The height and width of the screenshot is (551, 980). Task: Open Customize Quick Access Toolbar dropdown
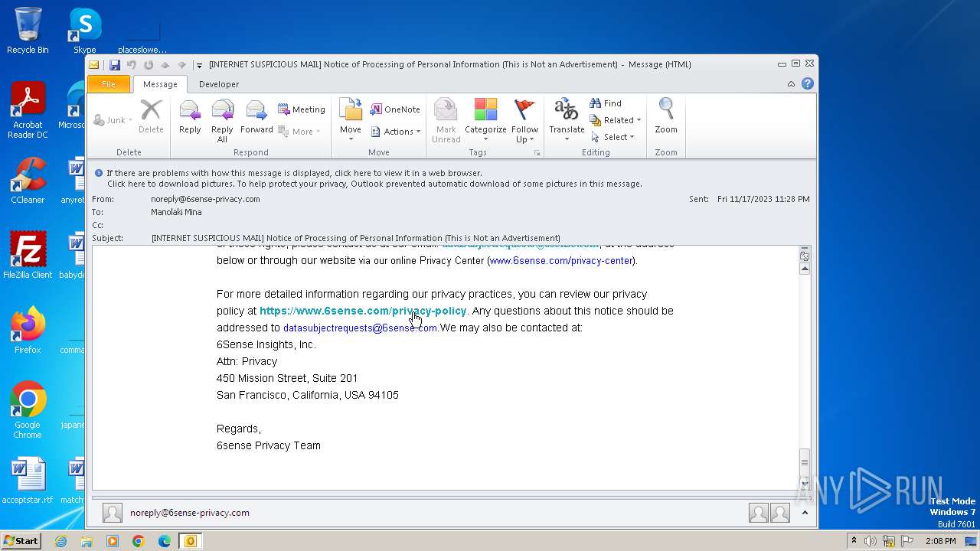click(199, 65)
